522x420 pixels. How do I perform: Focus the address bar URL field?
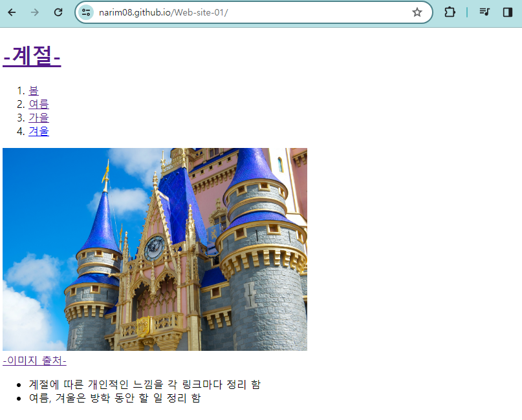click(x=253, y=12)
